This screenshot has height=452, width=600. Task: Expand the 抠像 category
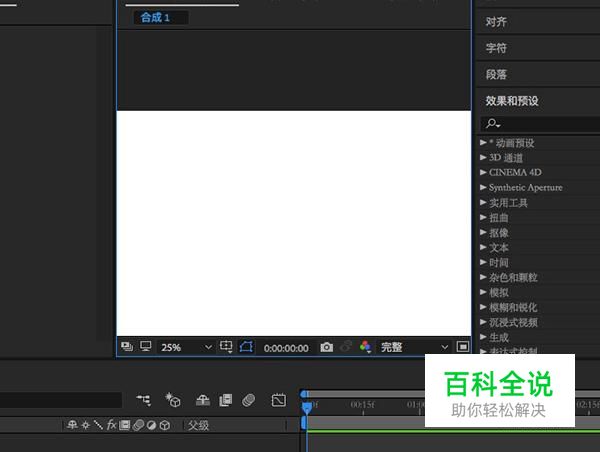[483, 232]
